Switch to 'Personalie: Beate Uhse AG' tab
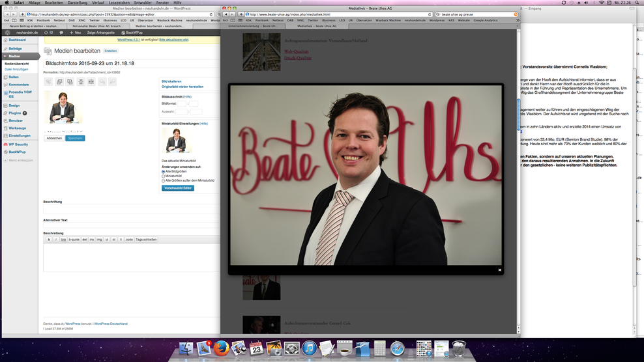 97,26
